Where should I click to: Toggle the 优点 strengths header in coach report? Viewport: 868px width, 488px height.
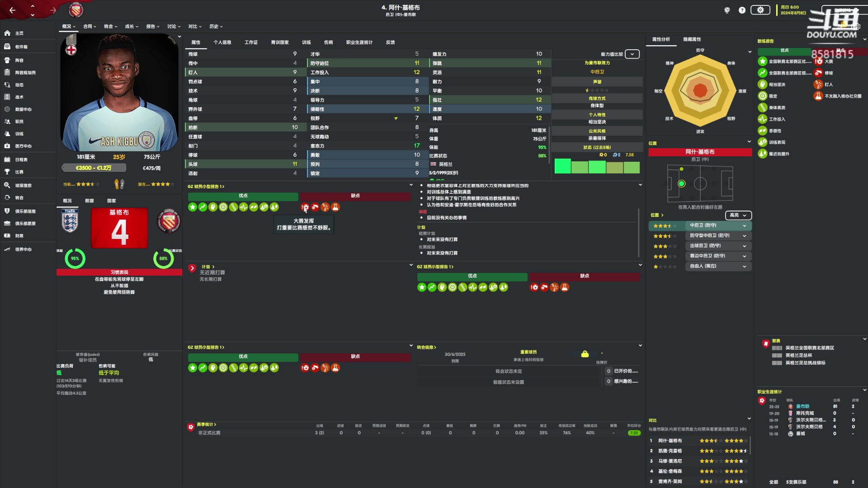tap(784, 51)
